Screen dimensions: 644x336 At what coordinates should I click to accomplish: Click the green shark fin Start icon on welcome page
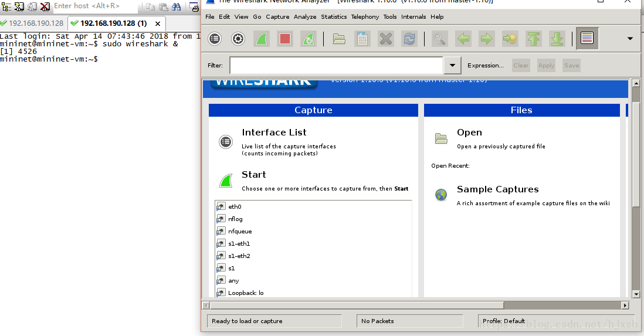[x=226, y=181]
